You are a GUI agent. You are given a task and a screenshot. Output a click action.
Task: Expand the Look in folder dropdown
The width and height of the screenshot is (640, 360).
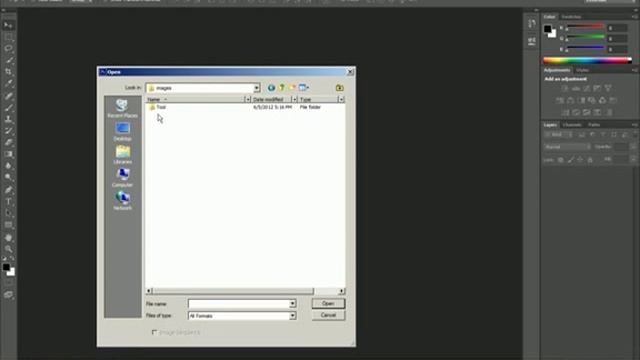coord(256,88)
